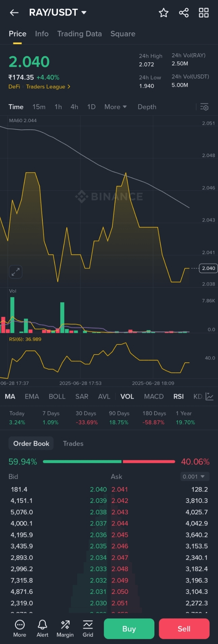Open indicator settings chart icon after KD
The width and height of the screenshot is (218, 644).
(x=210, y=396)
